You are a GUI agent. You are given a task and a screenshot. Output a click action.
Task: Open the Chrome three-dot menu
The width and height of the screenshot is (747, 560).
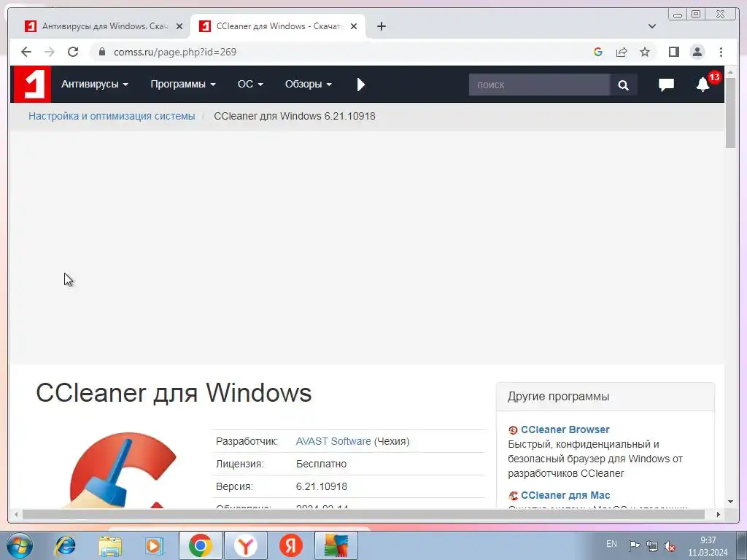tap(721, 52)
